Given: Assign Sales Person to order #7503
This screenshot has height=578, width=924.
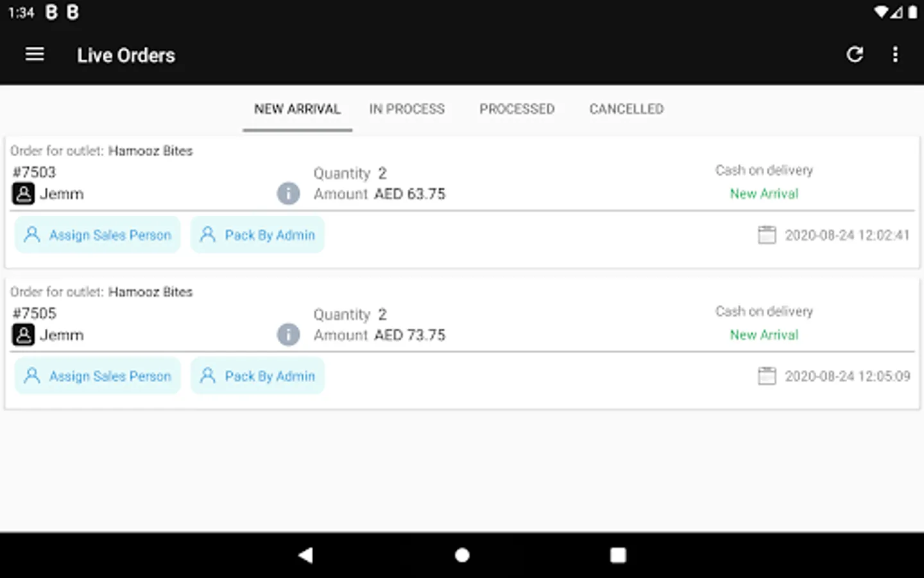Looking at the screenshot, I should click(98, 235).
